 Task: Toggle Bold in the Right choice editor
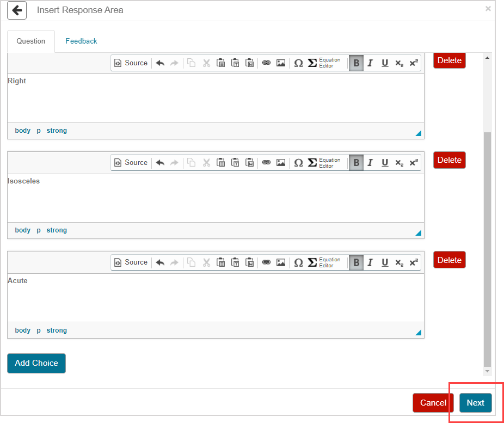(x=356, y=63)
